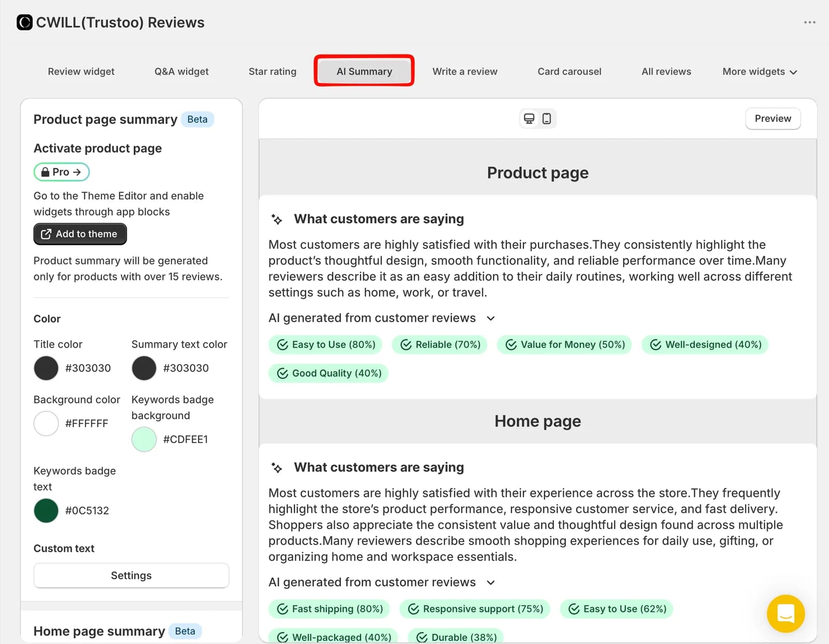
Task: Open Background color swatch #FFFFFF
Action: tap(46, 424)
